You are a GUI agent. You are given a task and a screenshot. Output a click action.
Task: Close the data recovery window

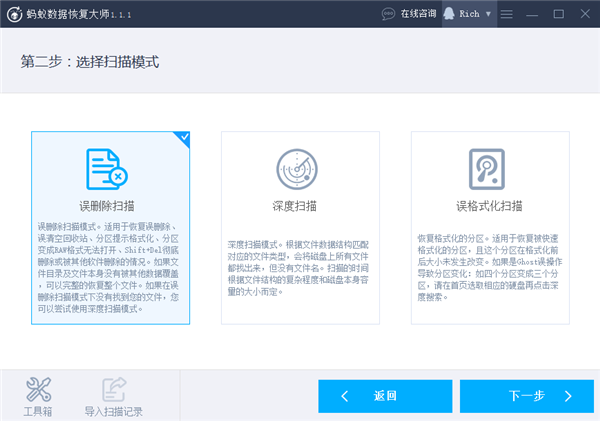pos(585,14)
